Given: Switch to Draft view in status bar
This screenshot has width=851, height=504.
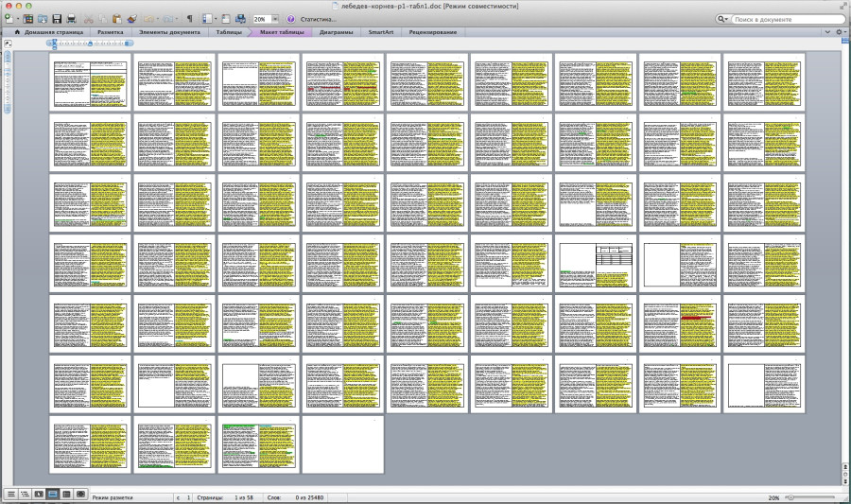Looking at the screenshot, I should [x=10, y=495].
